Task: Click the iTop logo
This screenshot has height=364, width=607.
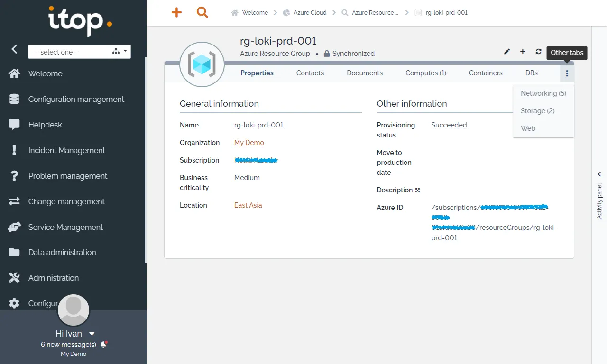Action: coord(80,21)
